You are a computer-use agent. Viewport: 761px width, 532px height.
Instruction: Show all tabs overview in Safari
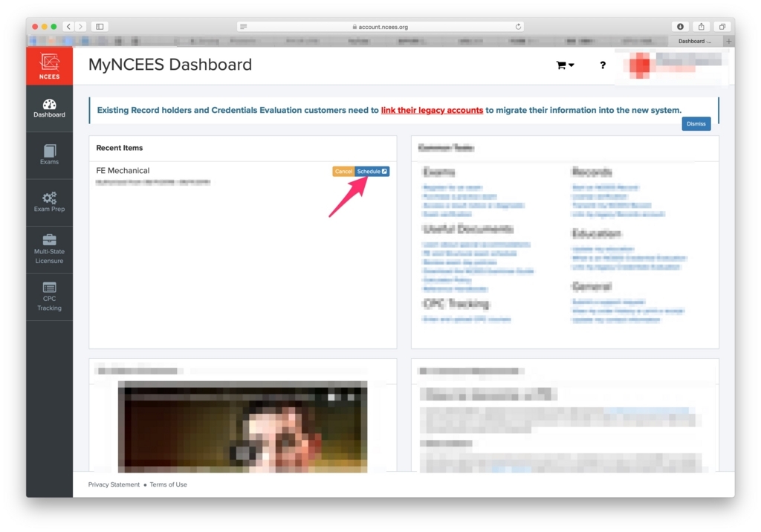pyautogui.click(x=722, y=27)
